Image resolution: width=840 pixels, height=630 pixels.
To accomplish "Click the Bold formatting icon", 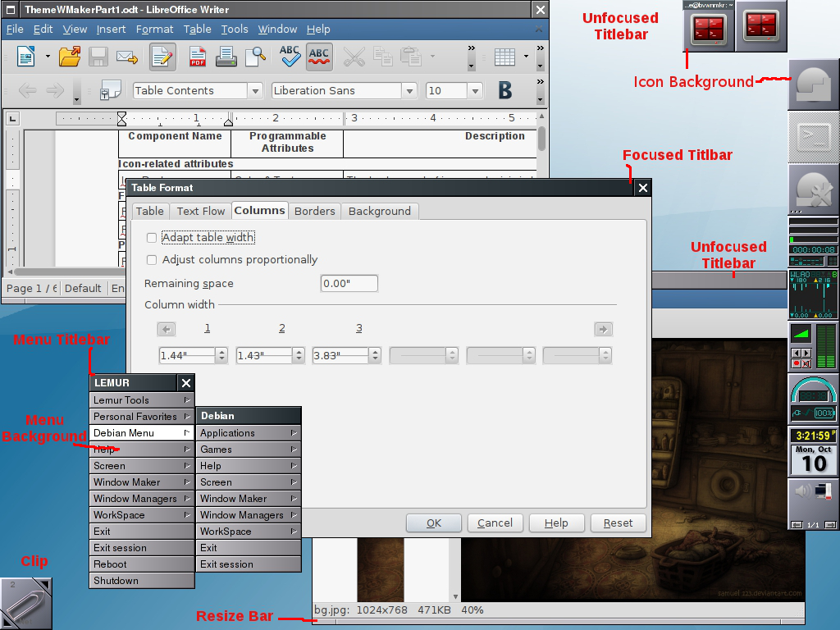I will [504, 90].
